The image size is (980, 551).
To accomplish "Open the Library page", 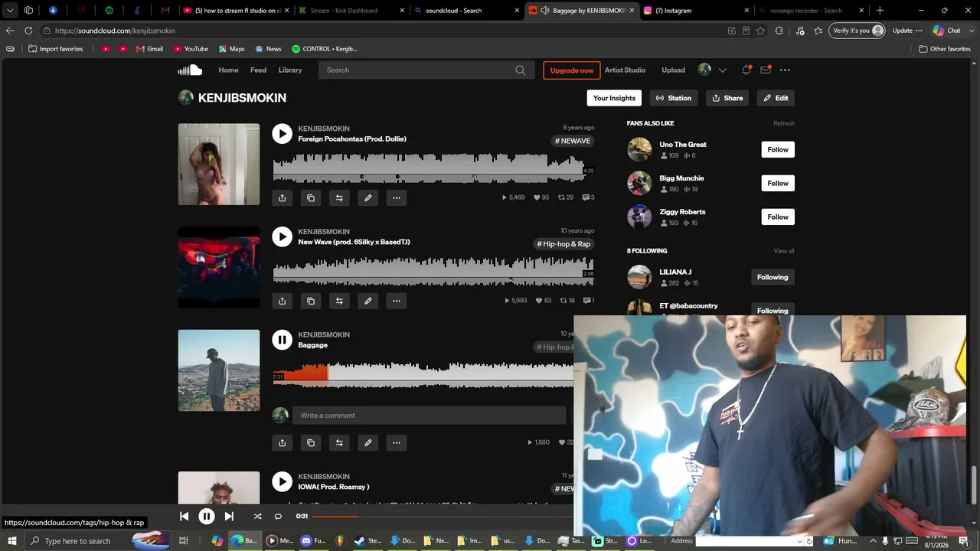I will click(x=290, y=70).
